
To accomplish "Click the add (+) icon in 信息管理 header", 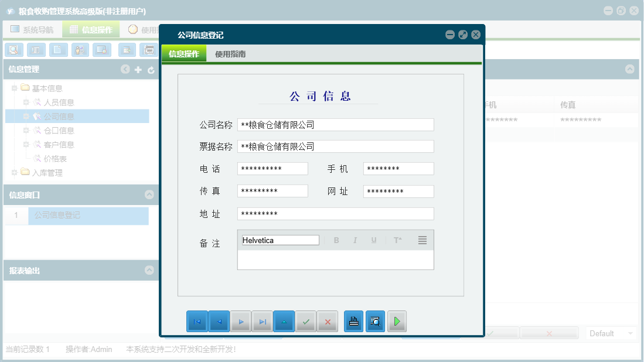I will [x=138, y=69].
